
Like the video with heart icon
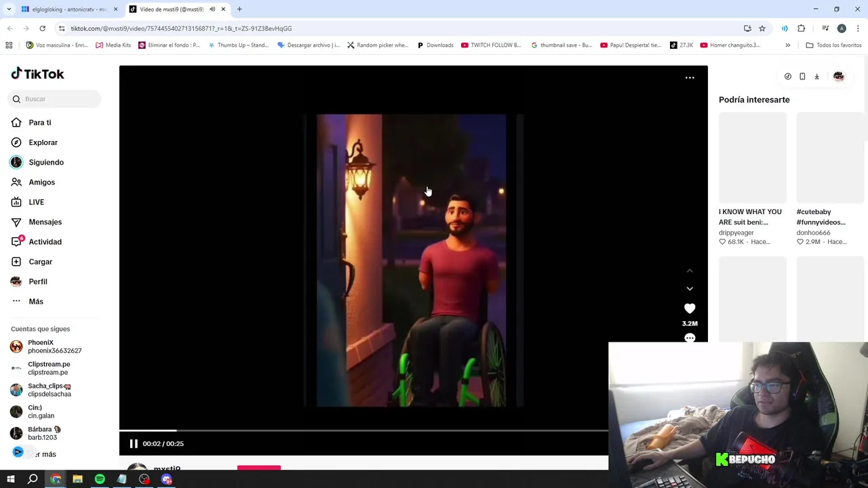tap(690, 308)
